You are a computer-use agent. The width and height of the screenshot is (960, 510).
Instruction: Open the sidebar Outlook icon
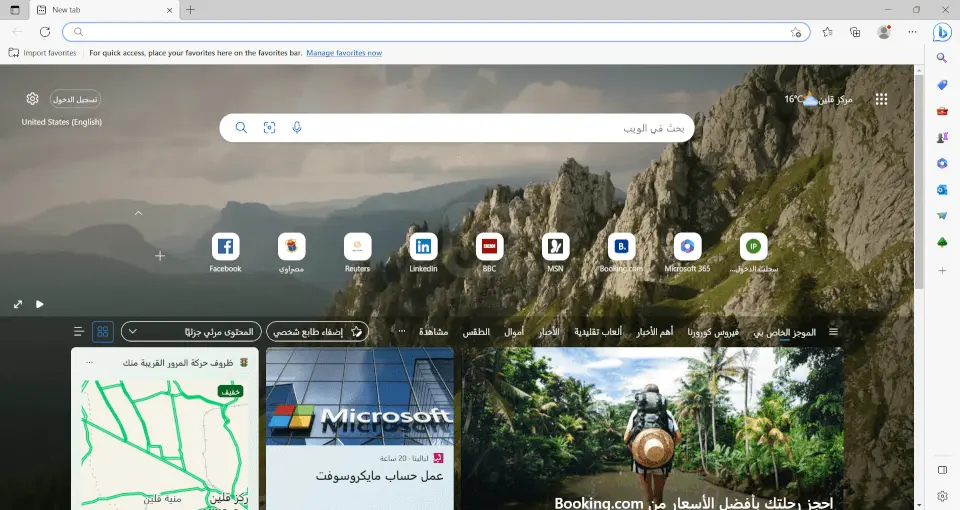point(942,190)
